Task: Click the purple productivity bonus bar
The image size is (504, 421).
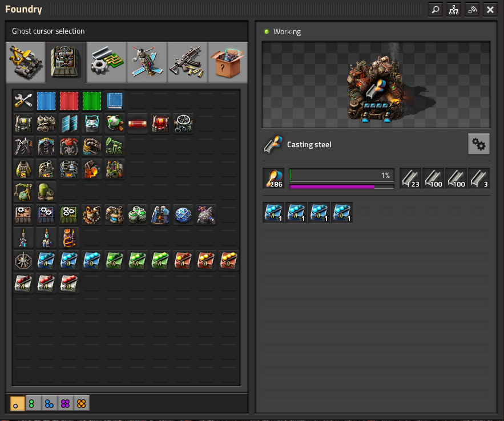Action: point(342,187)
